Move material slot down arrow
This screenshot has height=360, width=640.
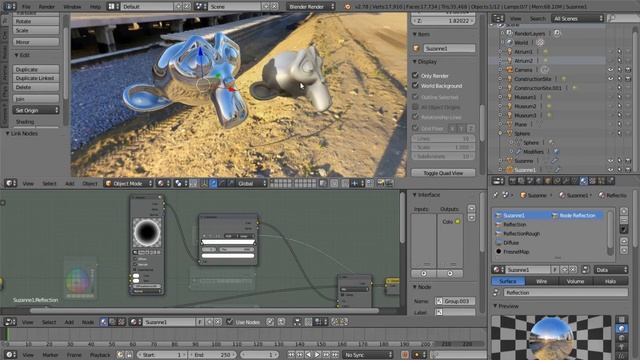tap(624, 250)
